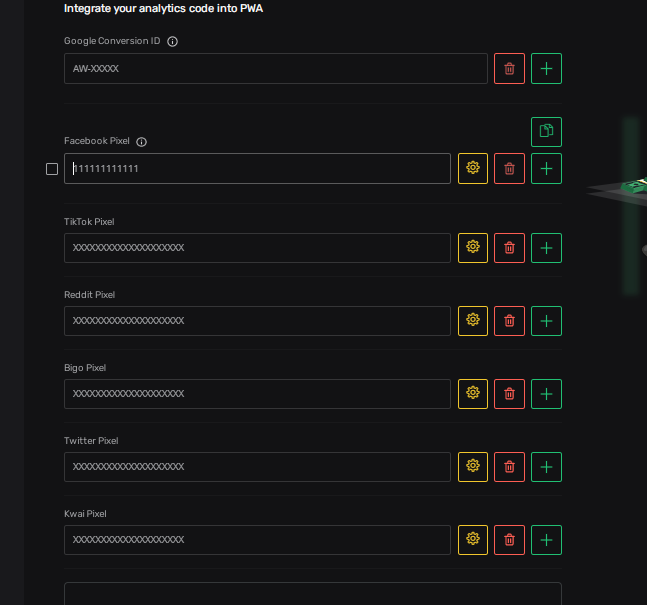Show info tooltip for Google Conversion ID

(x=173, y=42)
